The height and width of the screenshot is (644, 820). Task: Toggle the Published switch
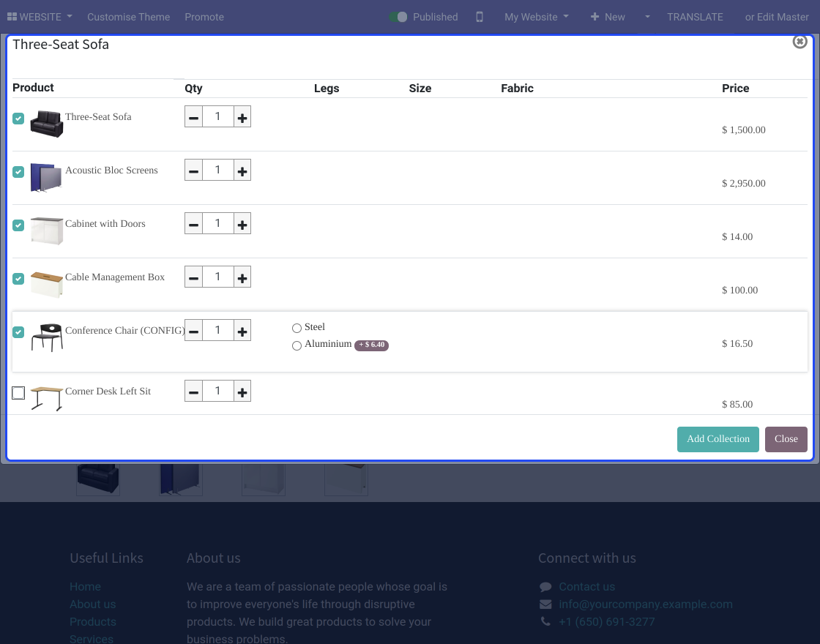[x=398, y=17]
